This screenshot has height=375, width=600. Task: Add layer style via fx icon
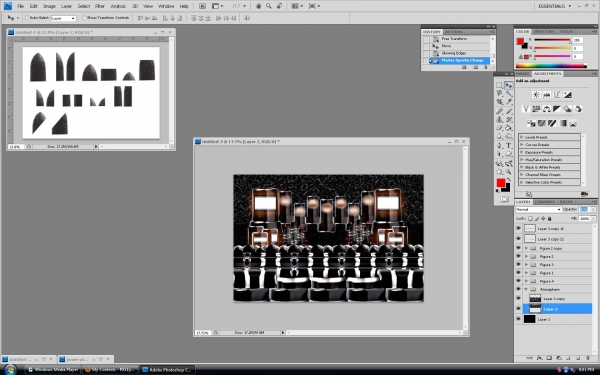coord(540,358)
